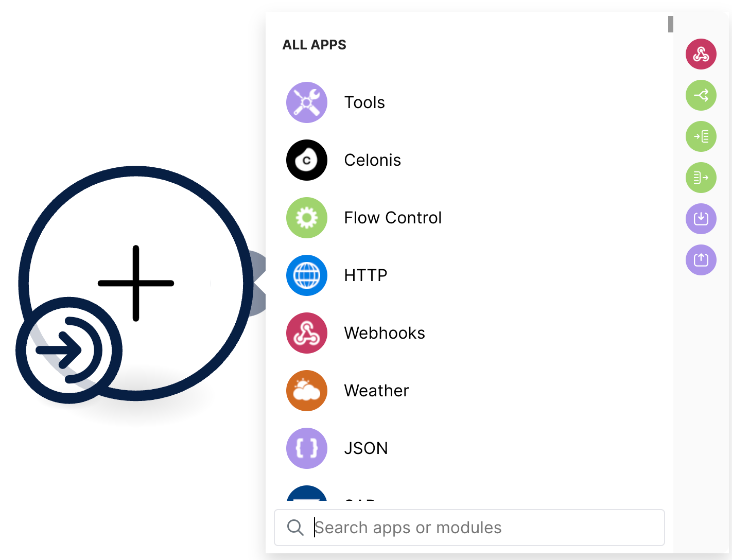Click the green Router shortcut icon

tap(701, 95)
